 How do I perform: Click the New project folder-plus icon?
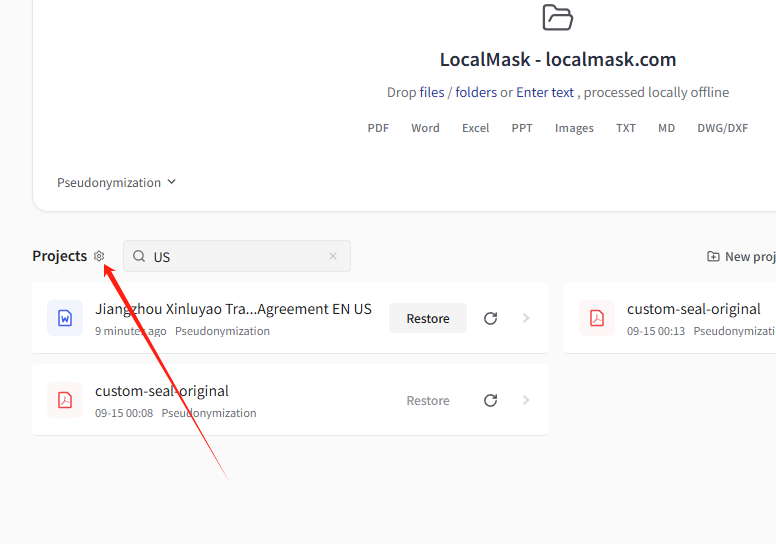tap(713, 256)
